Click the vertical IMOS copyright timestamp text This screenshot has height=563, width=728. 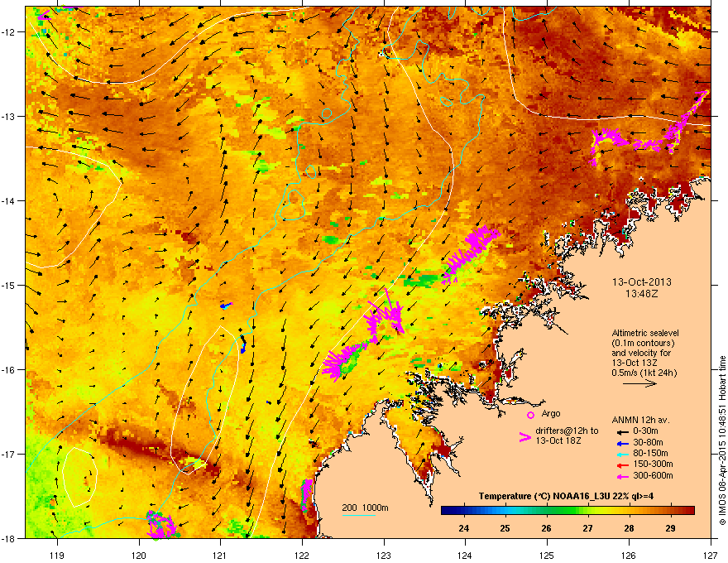pyautogui.click(x=722, y=440)
